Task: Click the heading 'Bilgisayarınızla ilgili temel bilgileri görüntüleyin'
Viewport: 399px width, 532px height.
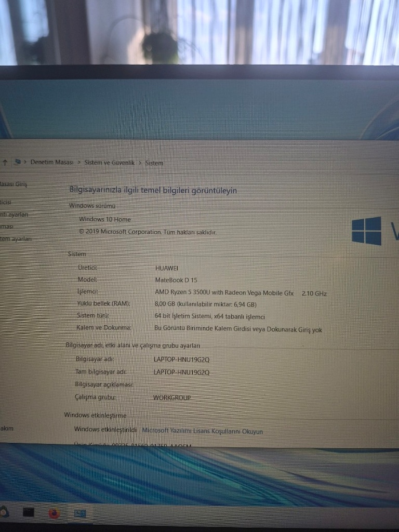Action: (153, 190)
